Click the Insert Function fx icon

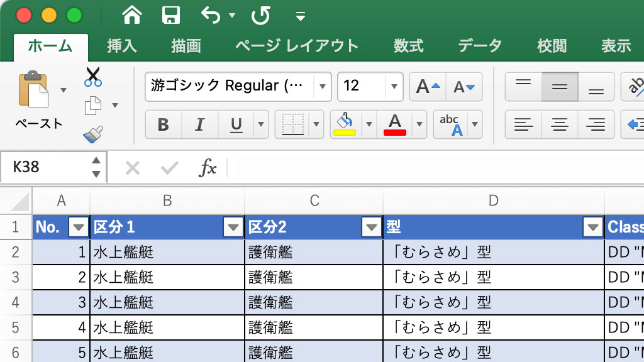(208, 167)
